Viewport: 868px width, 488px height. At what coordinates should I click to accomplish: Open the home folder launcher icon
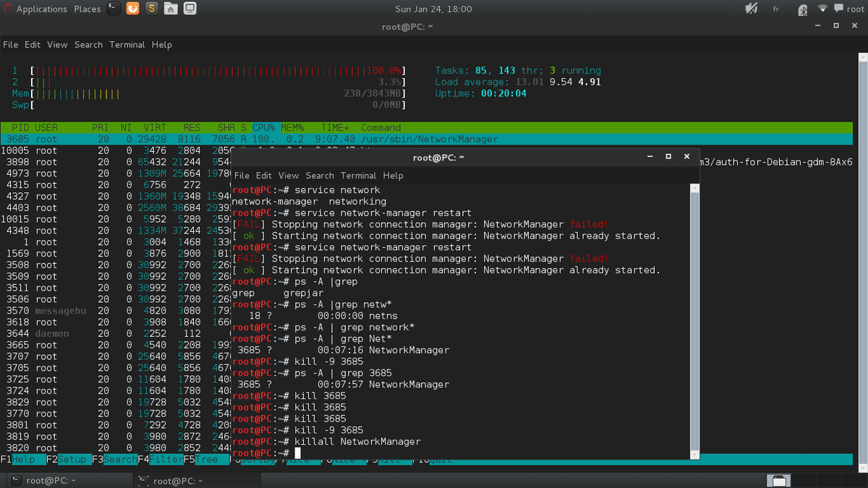pos(170,9)
